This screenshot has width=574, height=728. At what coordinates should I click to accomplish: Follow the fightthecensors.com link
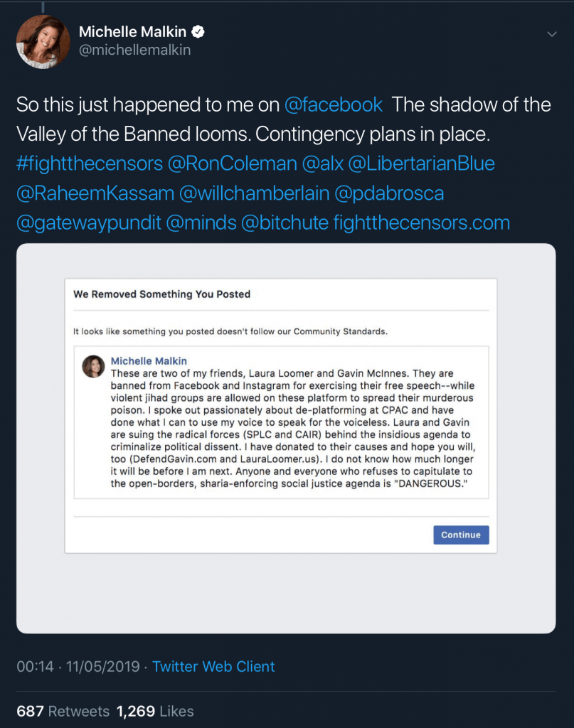pyautogui.click(x=421, y=223)
